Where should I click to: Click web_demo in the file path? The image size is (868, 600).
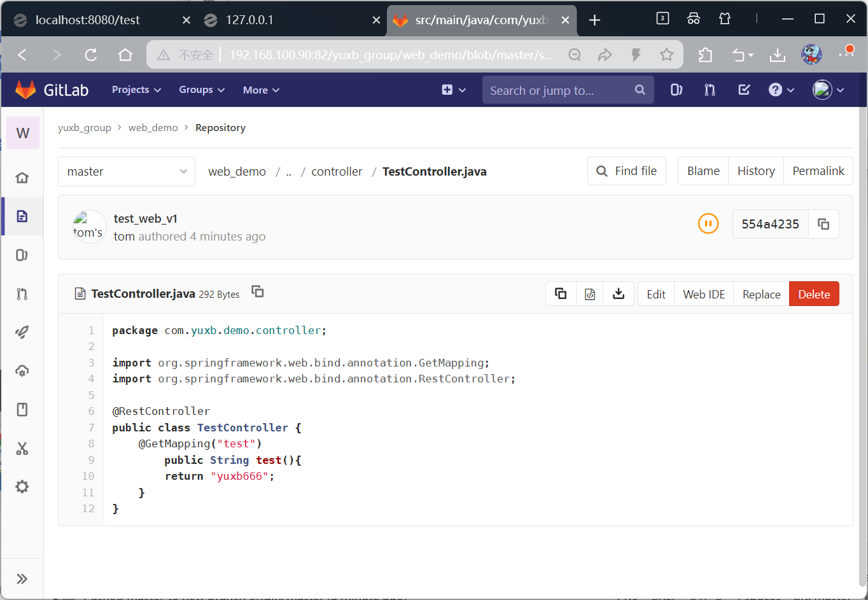[237, 172]
